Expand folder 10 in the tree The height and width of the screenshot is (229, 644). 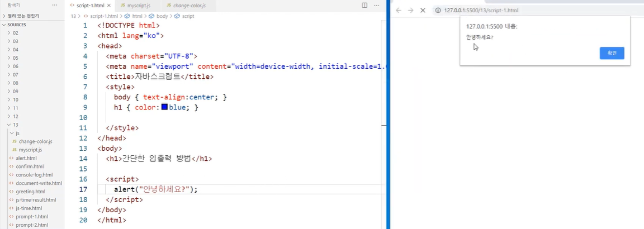tap(32, 100)
